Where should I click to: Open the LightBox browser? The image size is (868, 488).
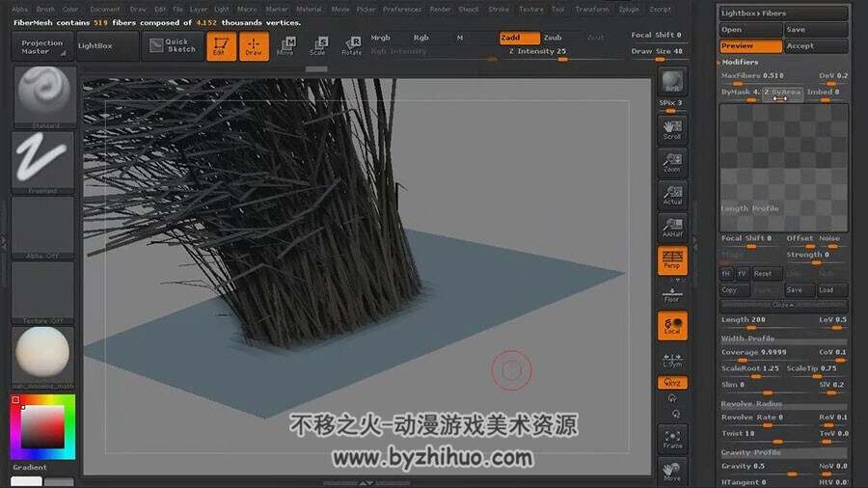click(x=107, y=46)
